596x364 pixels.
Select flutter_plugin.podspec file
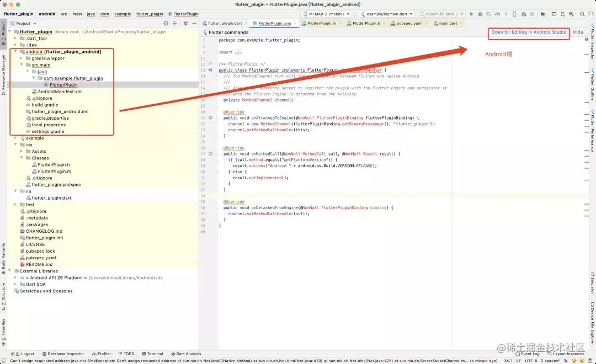[56, 185]
